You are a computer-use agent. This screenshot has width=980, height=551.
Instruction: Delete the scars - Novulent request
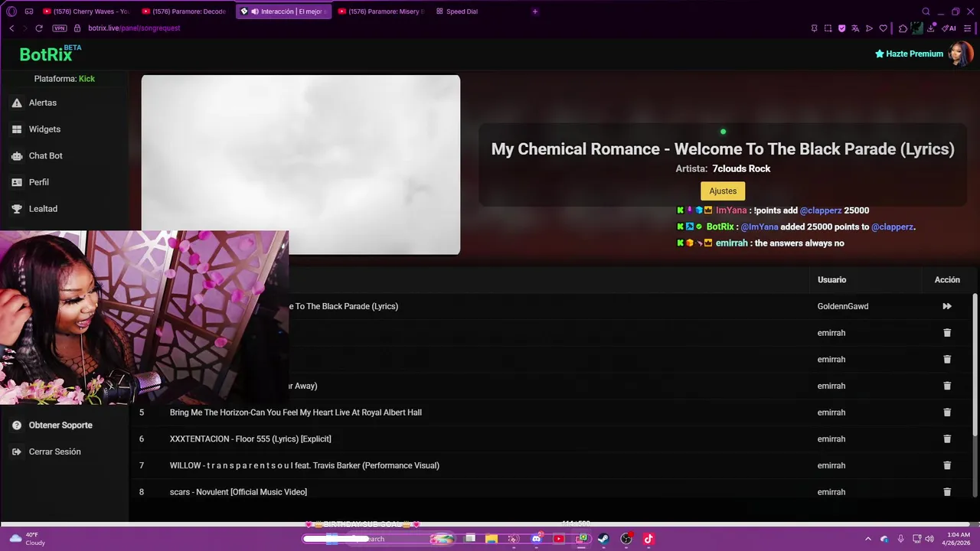(947, 492)
